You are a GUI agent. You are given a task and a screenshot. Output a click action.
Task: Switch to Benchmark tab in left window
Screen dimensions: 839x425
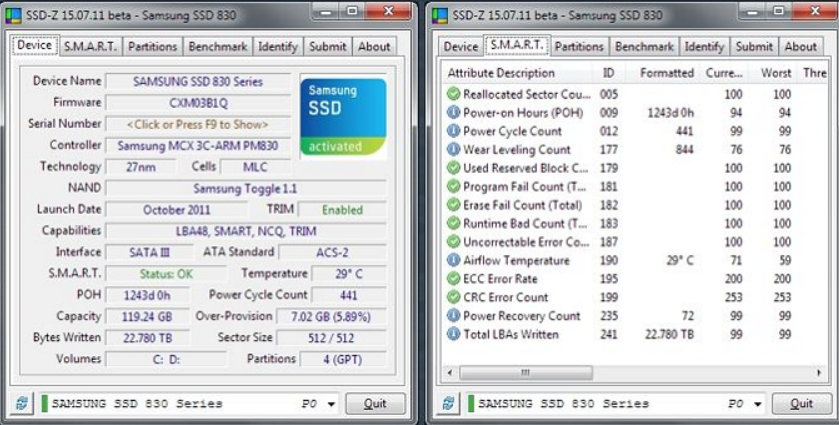click(218, 47)
